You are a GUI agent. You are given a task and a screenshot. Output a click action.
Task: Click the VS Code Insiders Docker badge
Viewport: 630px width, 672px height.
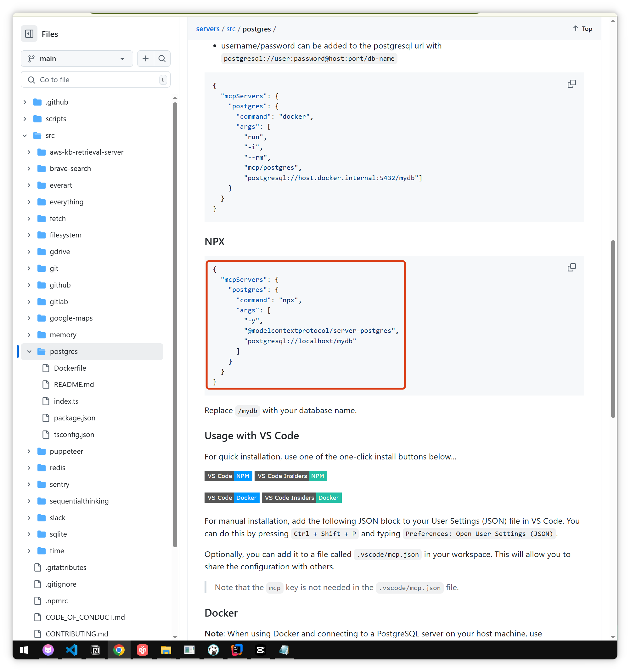pyautogui.click(x=301, y=498)
